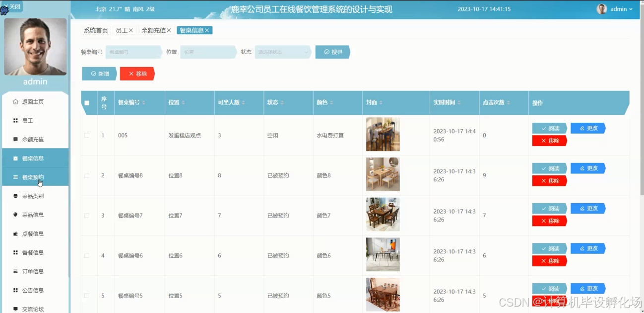Select 餐桌信息 sidebar item
This screenshot has width=644, height=313.
point(35,158)
